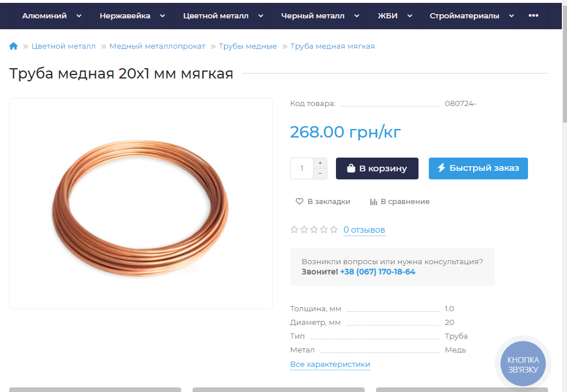Open the 0 отзывов reviews link
This screenshot has width=567, height=392.
(364, 230)
